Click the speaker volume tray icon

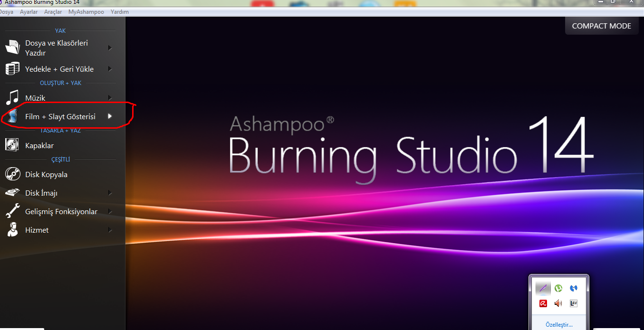pyautogui.click(x=558, y=303)
